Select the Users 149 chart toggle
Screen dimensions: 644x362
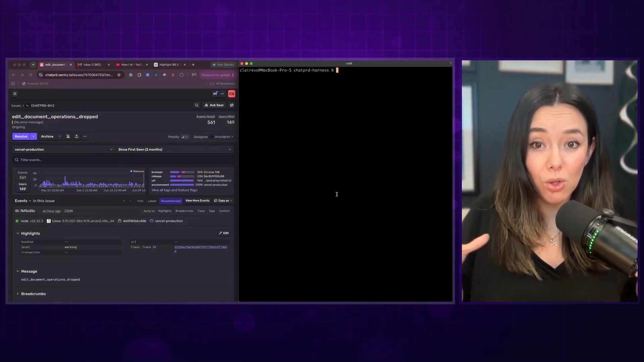click(x=22, y=187)
